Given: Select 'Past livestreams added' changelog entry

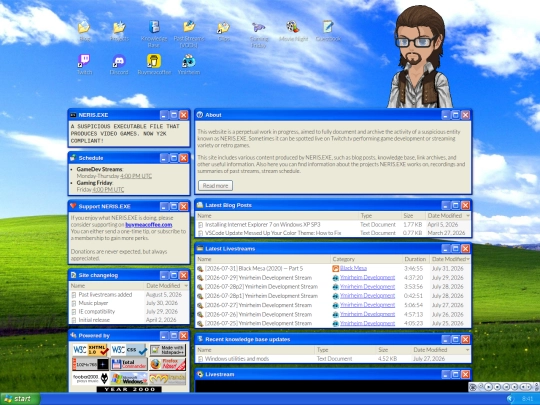Looking at the screenshot, I should 105,295.
